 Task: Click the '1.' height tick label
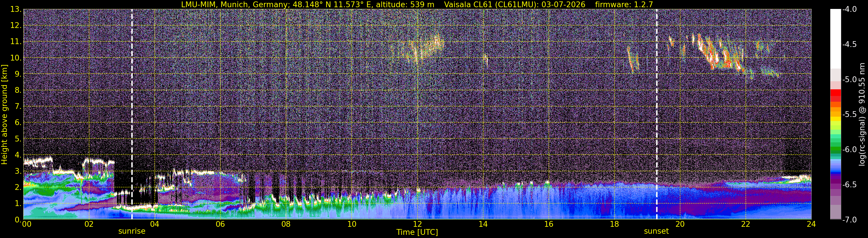click(x=18, y=204)
